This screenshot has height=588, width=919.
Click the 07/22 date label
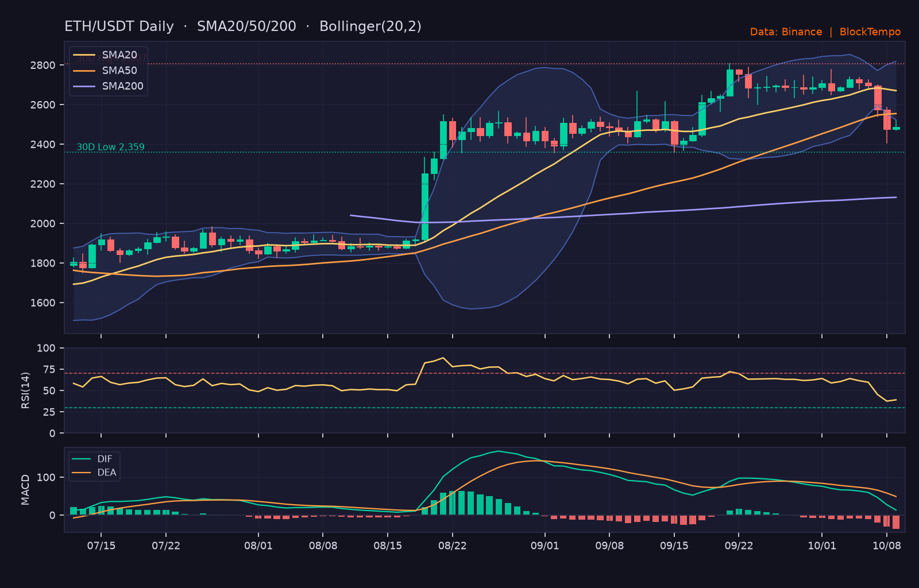point(166,546)
